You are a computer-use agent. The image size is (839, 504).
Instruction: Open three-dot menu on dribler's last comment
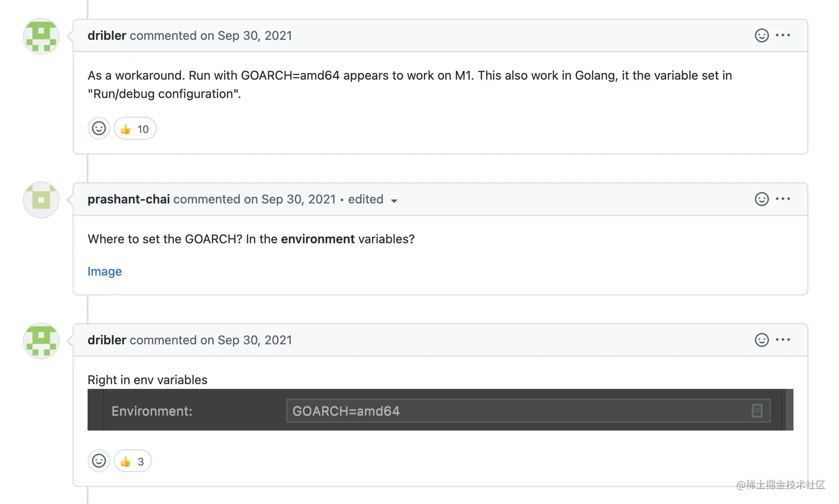pyautogui.click(x=783, y=340)
